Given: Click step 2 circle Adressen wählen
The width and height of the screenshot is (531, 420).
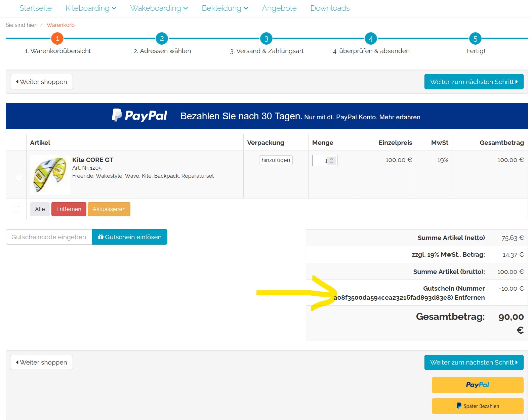Looking at the screenshot, I should coord(162,39).
